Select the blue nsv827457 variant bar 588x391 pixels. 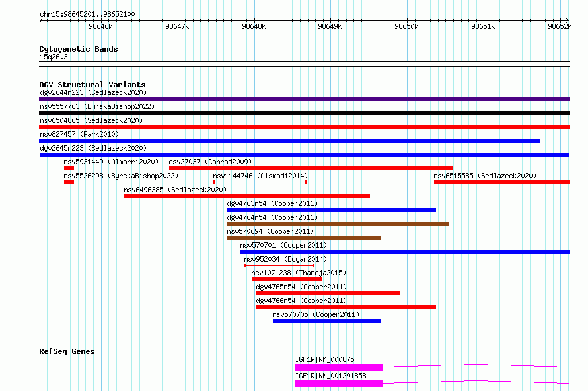[289, 141]
